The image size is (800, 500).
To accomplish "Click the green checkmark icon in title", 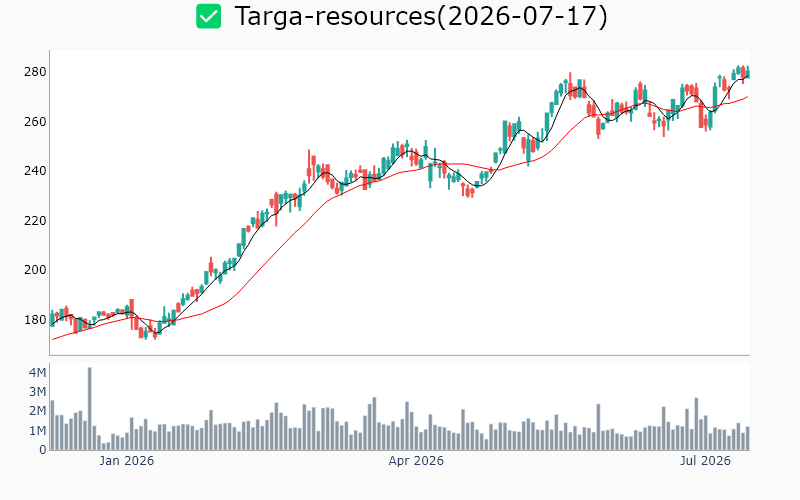I will point(209,16).
